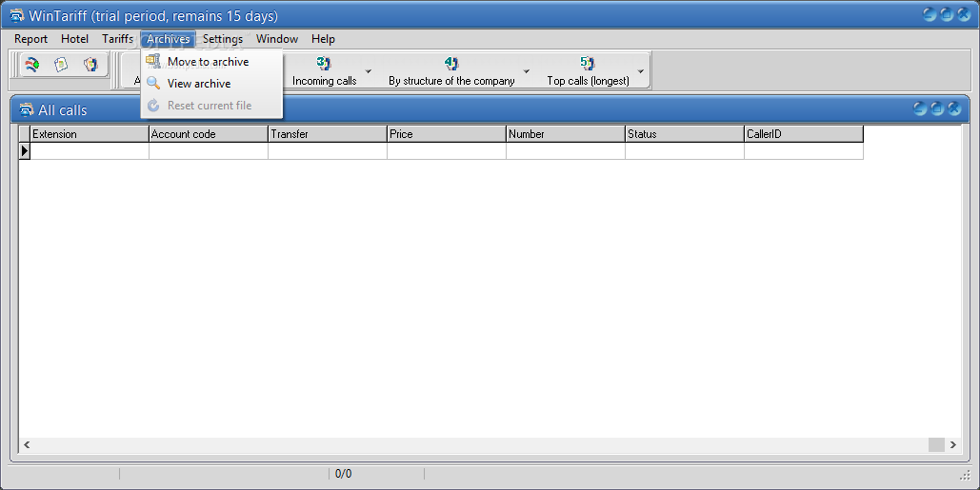Click the All calls window icon
Image resolution: width=980 pixels, height=490 pixels.
click(27, 109)
